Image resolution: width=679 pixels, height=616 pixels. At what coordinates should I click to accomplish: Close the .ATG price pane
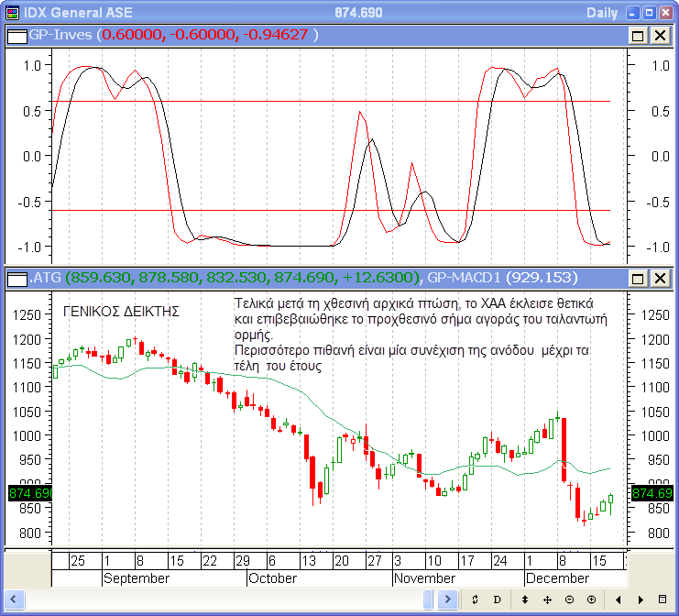coord(659,278)
